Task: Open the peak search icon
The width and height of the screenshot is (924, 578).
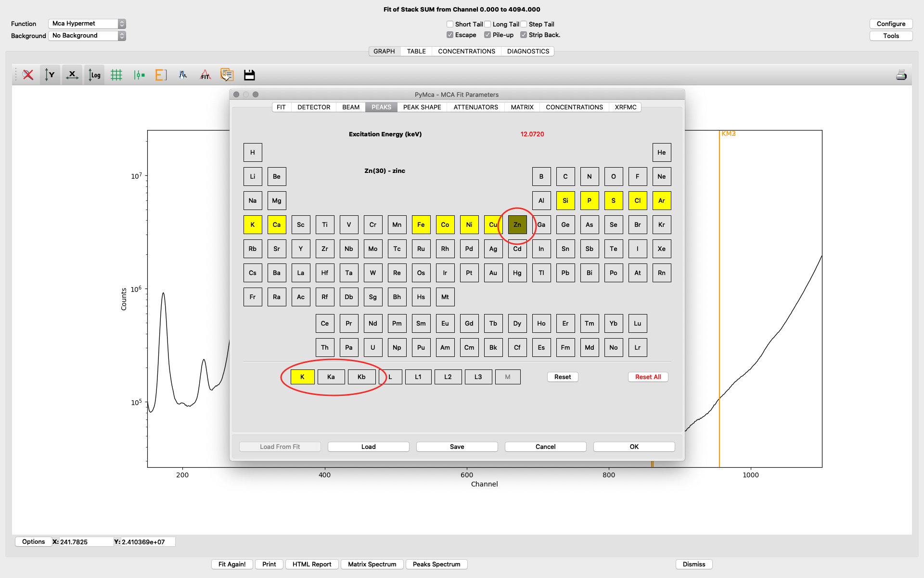Action: point(183,75)
